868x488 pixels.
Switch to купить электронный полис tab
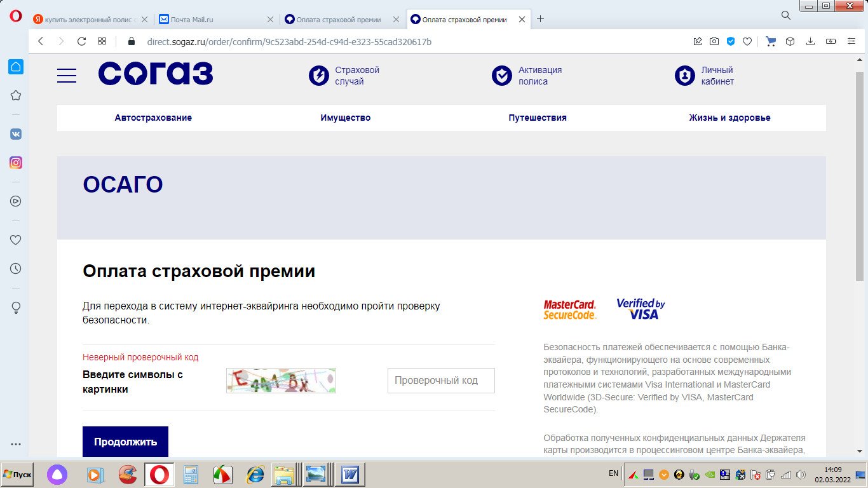coord(90,19)
